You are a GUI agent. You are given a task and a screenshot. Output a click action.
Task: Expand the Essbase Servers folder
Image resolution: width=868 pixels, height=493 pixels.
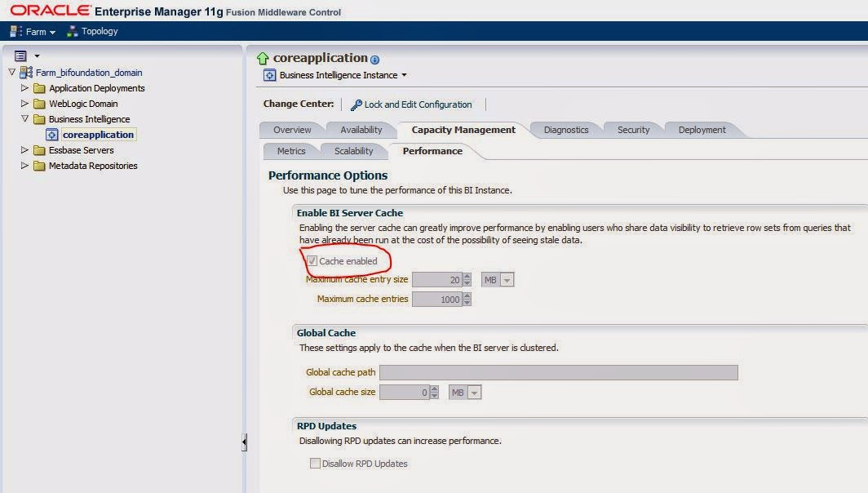[24, 149]
